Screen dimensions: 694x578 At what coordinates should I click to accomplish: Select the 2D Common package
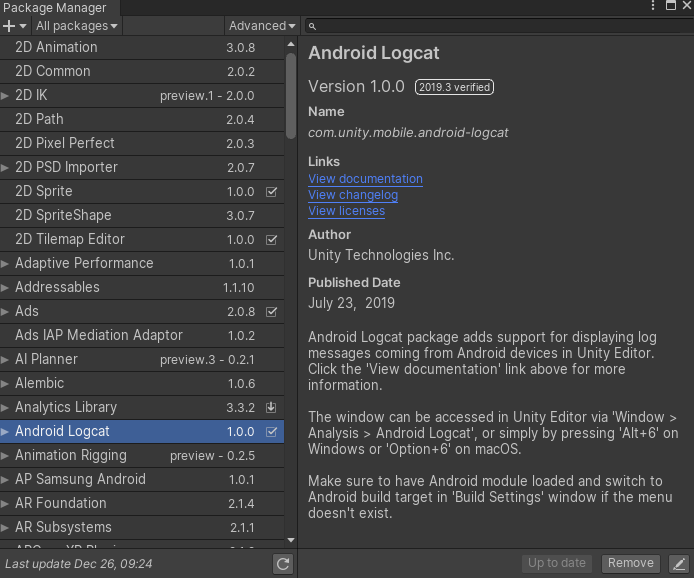click(142, 71)
